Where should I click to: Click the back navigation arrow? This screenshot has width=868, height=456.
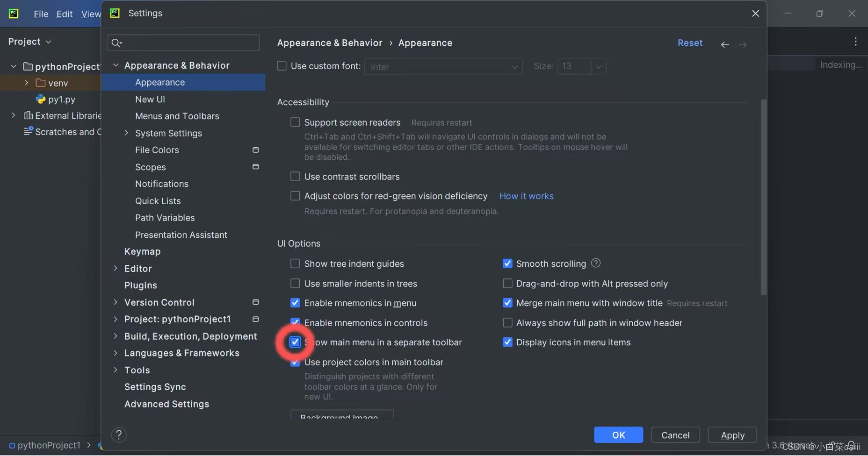(724, 44)
